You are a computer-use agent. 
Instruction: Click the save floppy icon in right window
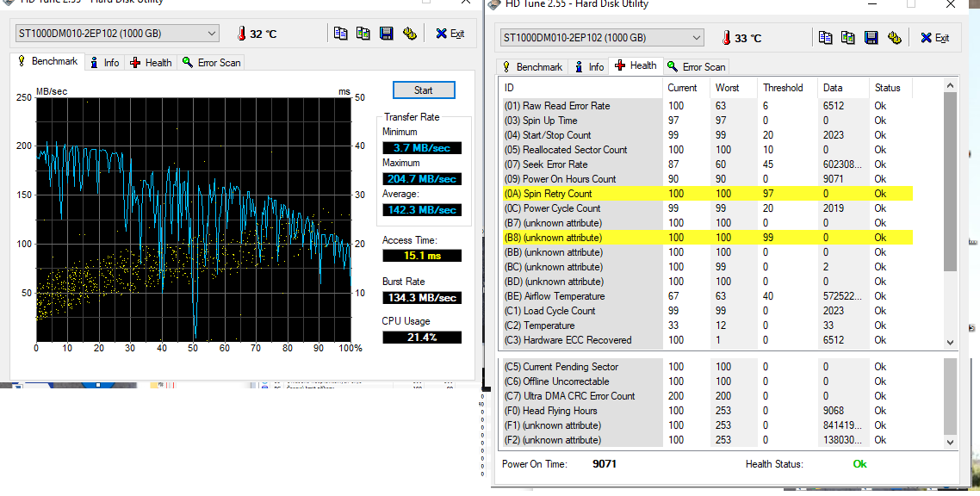[x=871, y=38]
